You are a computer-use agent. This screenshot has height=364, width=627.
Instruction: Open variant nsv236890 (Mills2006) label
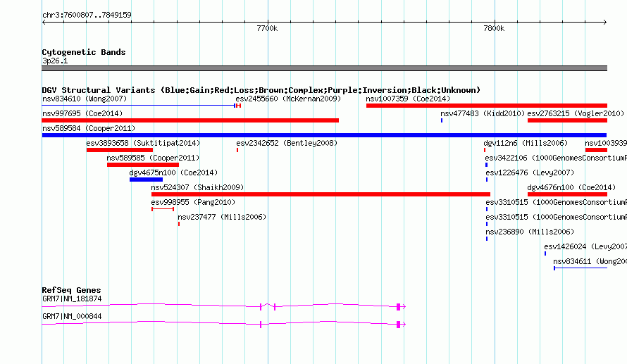(530, 232)
